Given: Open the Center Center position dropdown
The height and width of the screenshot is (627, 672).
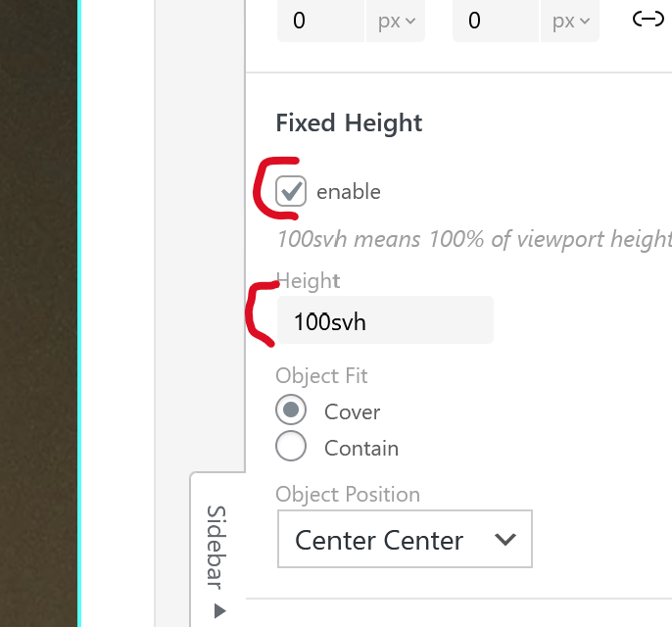Looking at the screenshot, I should click(405, 539).
